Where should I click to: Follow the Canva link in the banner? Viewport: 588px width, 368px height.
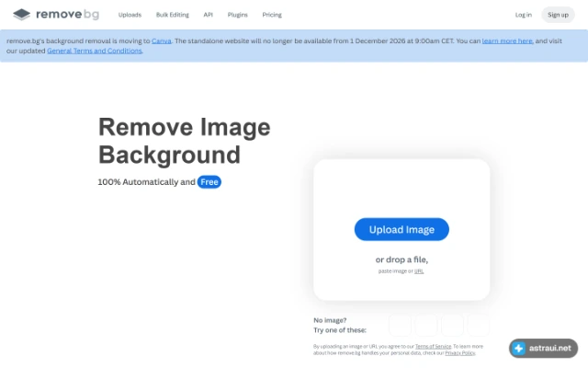pos(162,40)
